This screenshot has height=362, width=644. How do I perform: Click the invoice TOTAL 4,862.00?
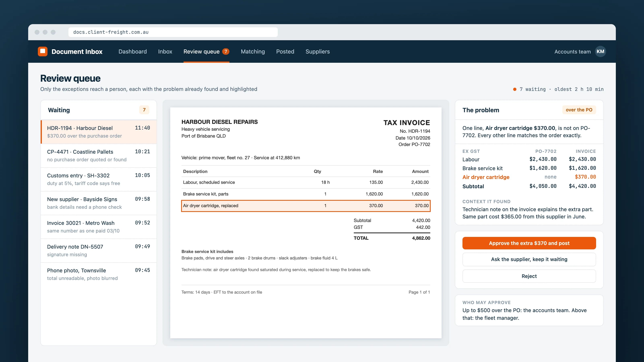pos(392,238)
